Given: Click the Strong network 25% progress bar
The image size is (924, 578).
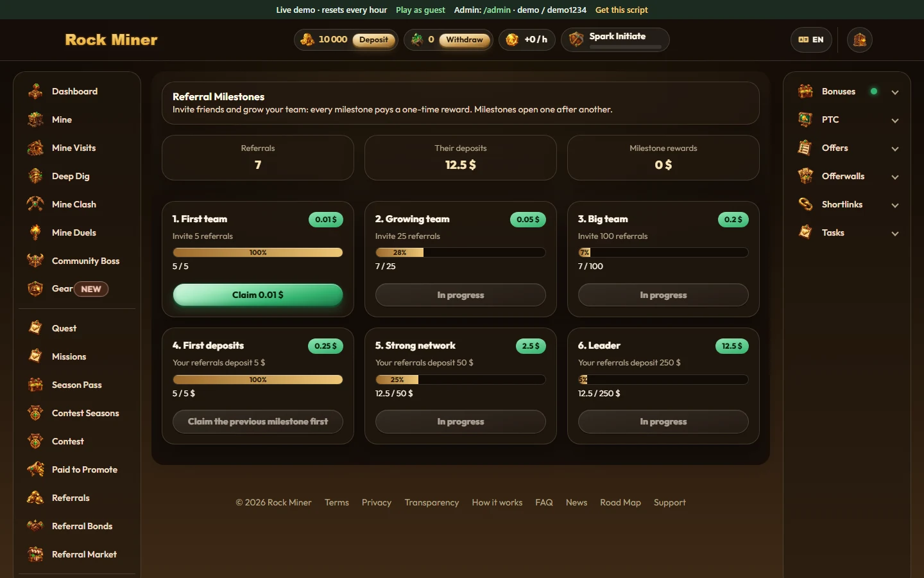Looking at the screenshot, I should pos(461,380).
